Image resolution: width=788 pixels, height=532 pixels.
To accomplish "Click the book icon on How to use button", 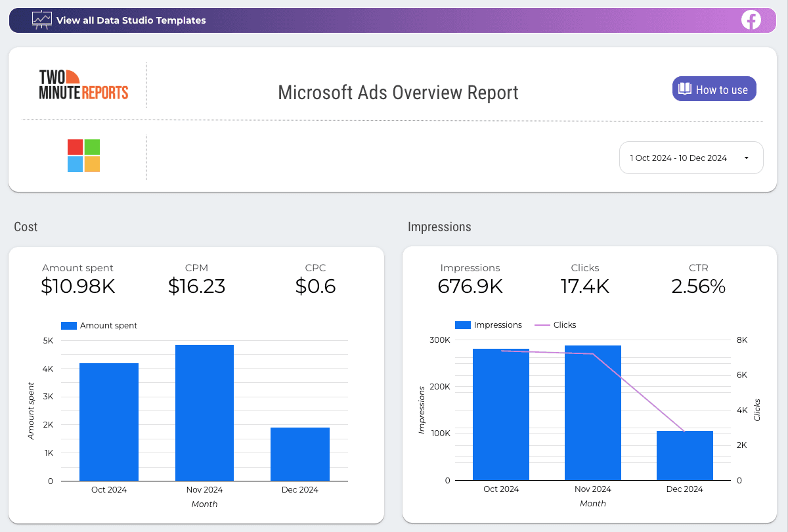I will point(686,89).
